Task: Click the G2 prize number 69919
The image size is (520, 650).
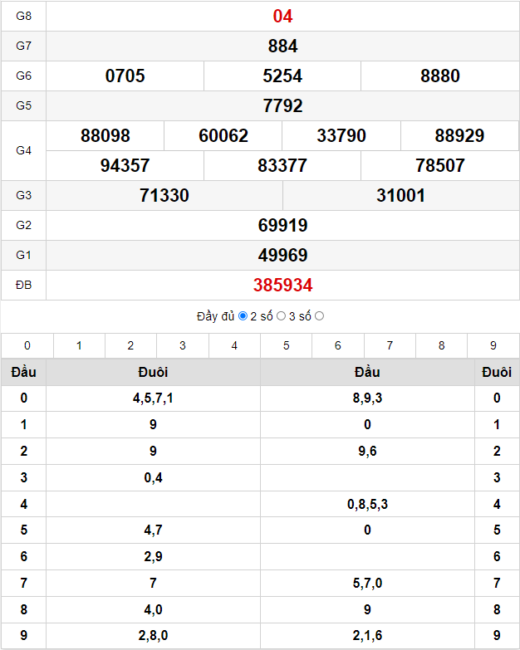Action: coord(283,226)
